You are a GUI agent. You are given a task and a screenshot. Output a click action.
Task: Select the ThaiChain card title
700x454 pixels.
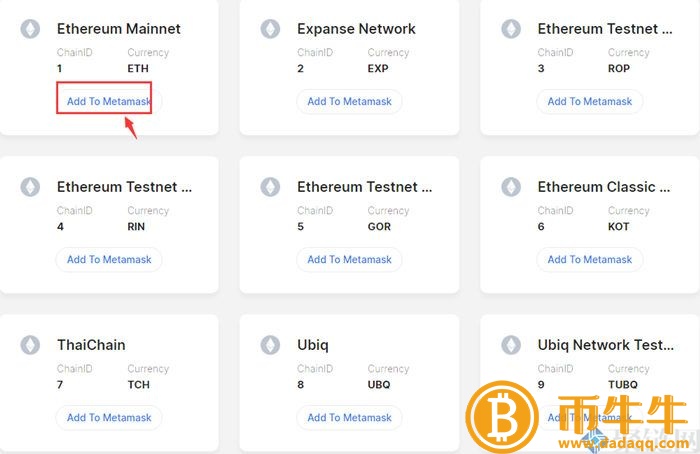click(x=91, y=345)
